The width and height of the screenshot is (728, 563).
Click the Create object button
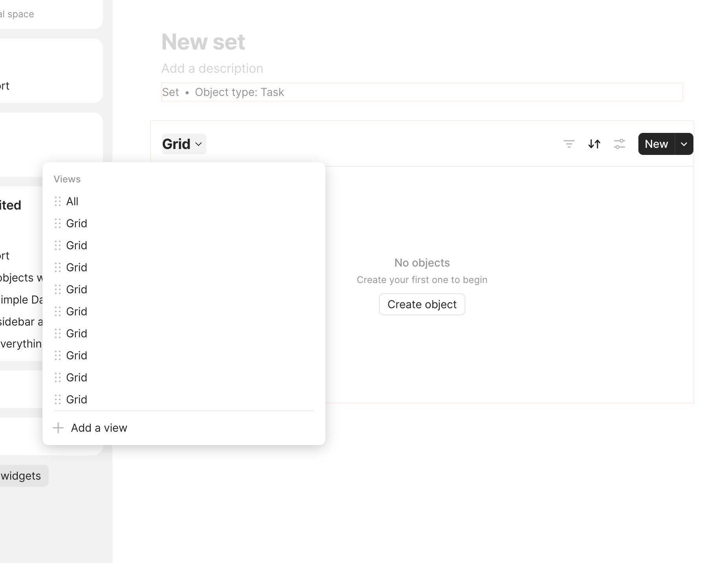click(422, 304)
